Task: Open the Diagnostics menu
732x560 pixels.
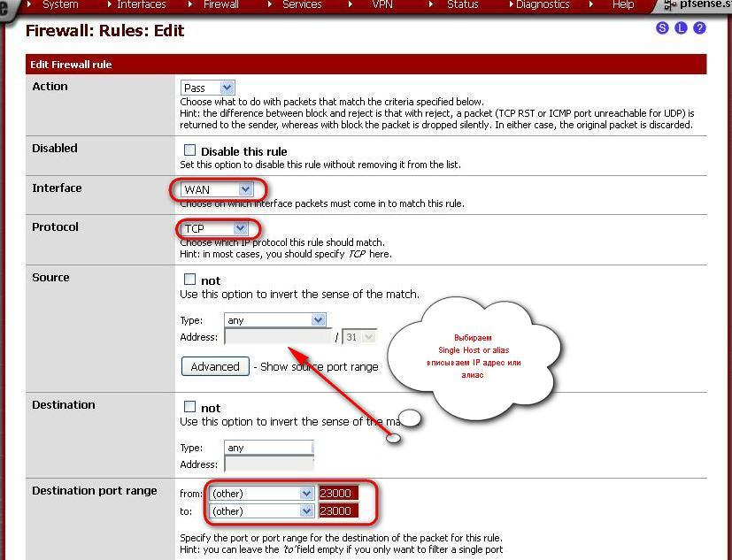Action: pos(542,4)
